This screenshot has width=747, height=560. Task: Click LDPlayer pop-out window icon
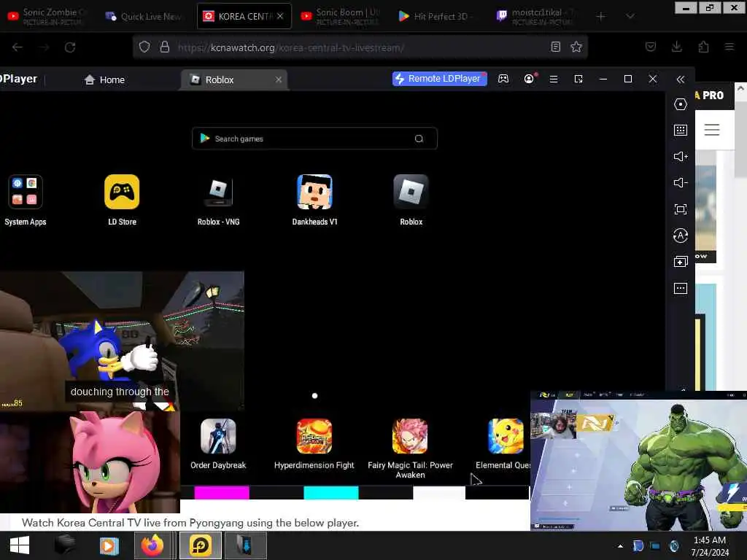(x=578, y=79)
